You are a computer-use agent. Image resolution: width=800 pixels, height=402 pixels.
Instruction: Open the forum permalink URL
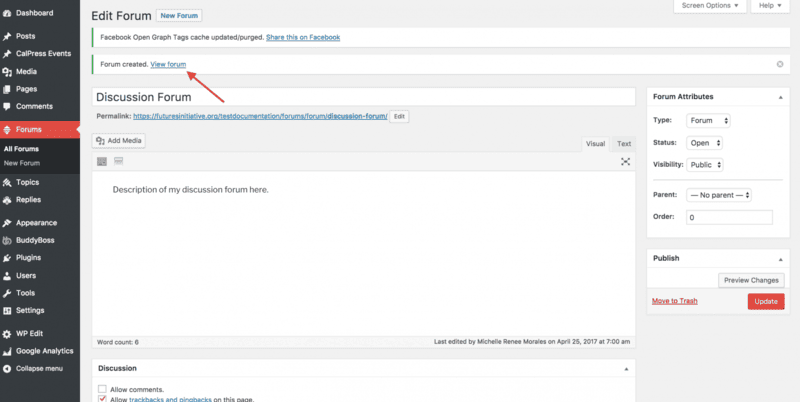tap(260, 116)
